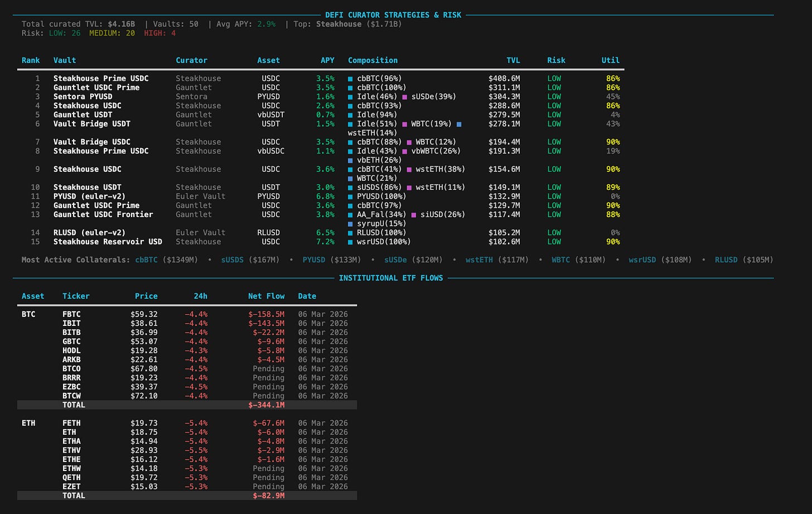Click the Net Flow column header

pos(266,296)
